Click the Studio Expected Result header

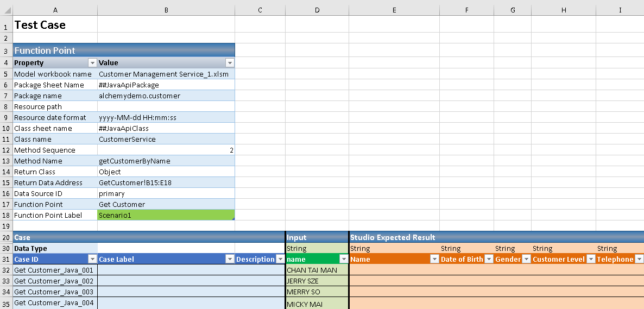click(x=393, y=237)
